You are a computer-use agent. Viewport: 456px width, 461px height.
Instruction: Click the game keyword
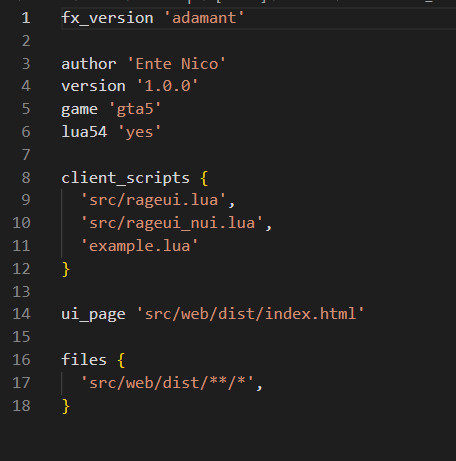(79, 109)
